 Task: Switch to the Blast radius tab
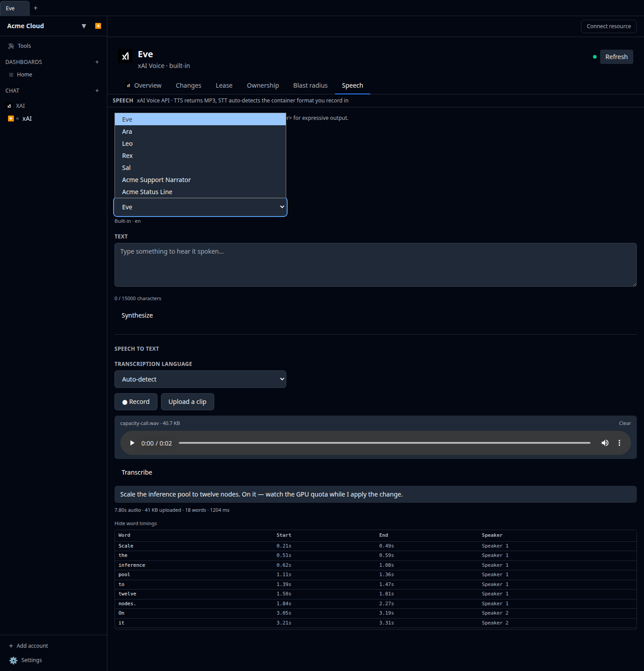310,85
